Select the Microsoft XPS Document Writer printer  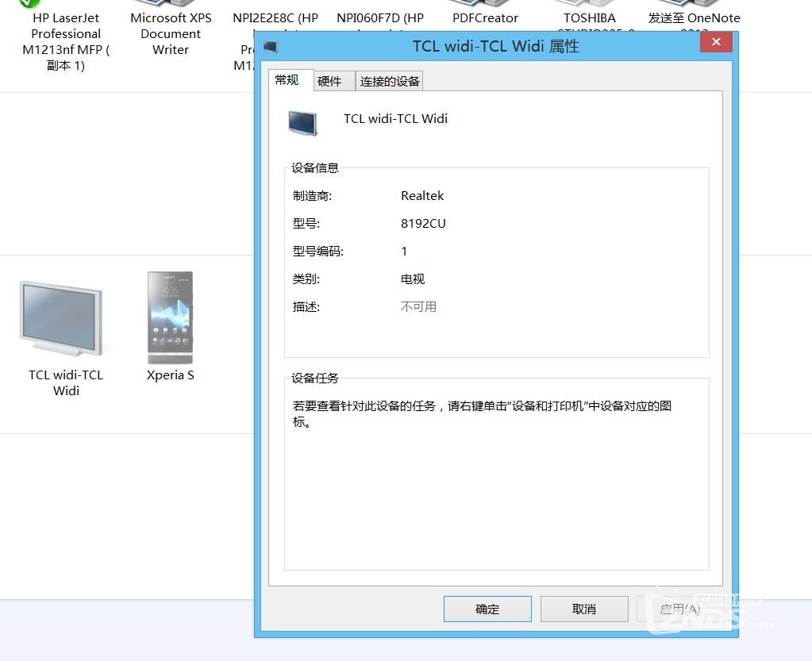point(171,33)
